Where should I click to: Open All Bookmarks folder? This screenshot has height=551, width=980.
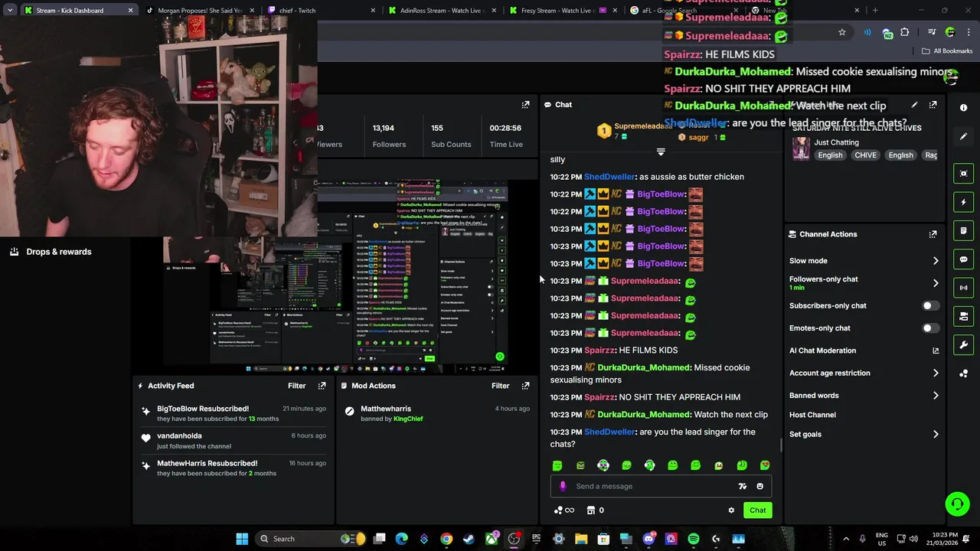pos(947,51)
